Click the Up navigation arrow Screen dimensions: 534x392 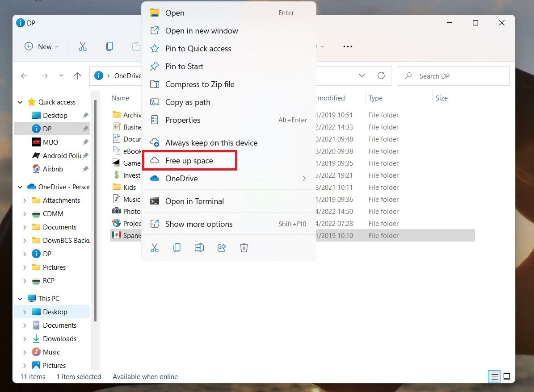pos(77,75)
